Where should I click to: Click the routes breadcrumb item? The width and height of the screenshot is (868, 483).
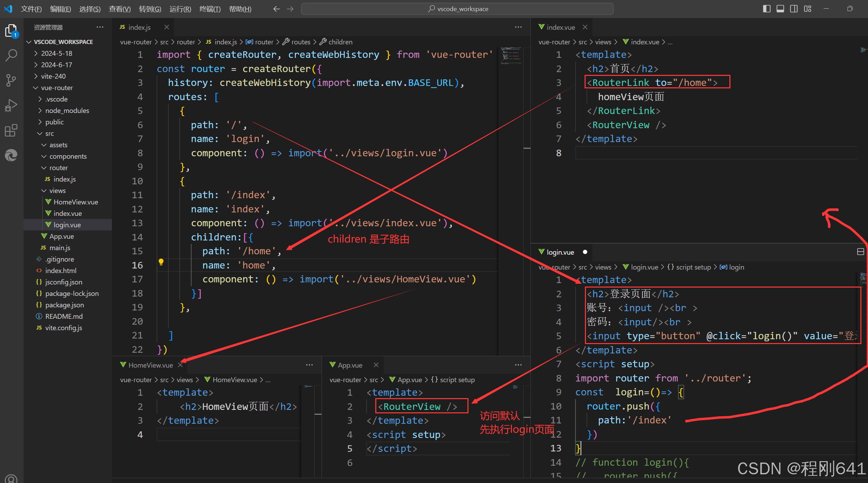(300, 42)
